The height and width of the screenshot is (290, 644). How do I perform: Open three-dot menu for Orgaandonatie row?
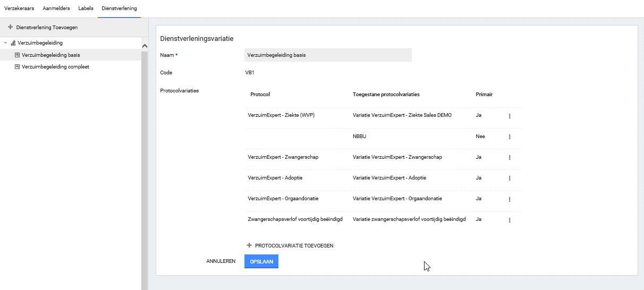[x=509, y=199]
